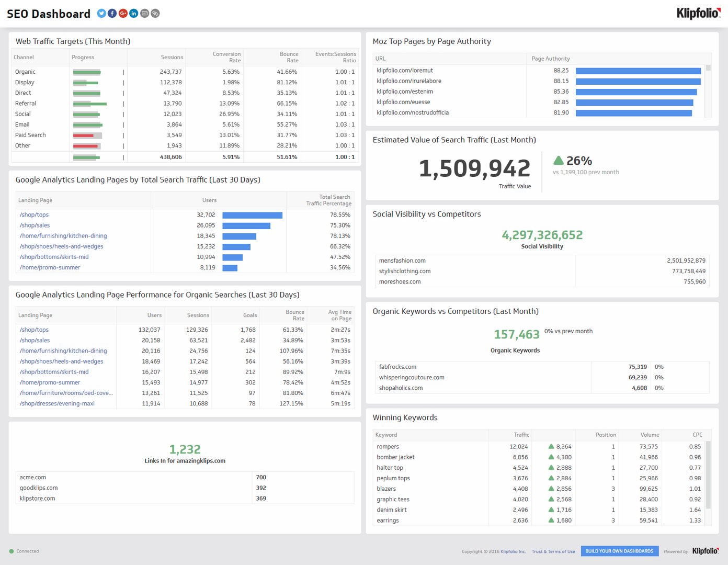Click mensfashion.com competitor row
This screenshot has height=565, width=728.
(542, 261)
